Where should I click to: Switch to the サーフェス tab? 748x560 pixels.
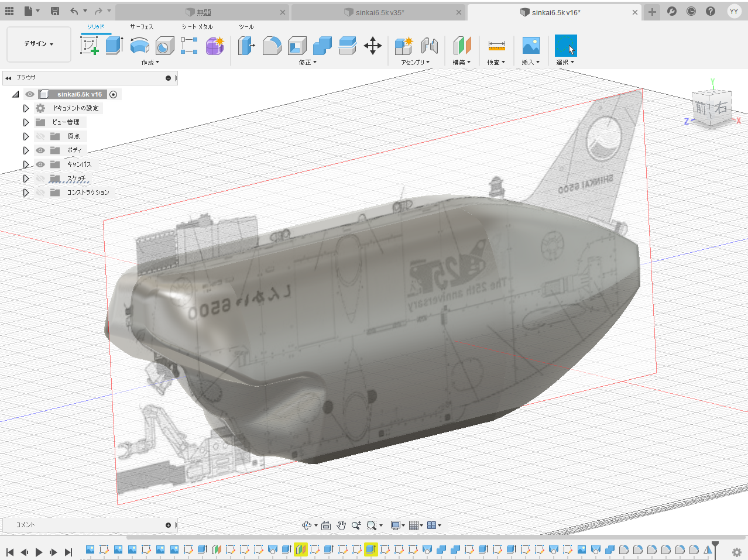[142, 27]
